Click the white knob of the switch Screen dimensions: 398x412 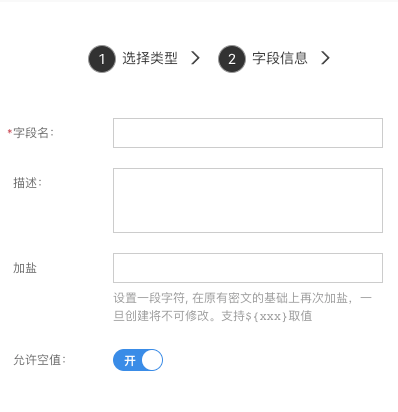click(152, 360)
